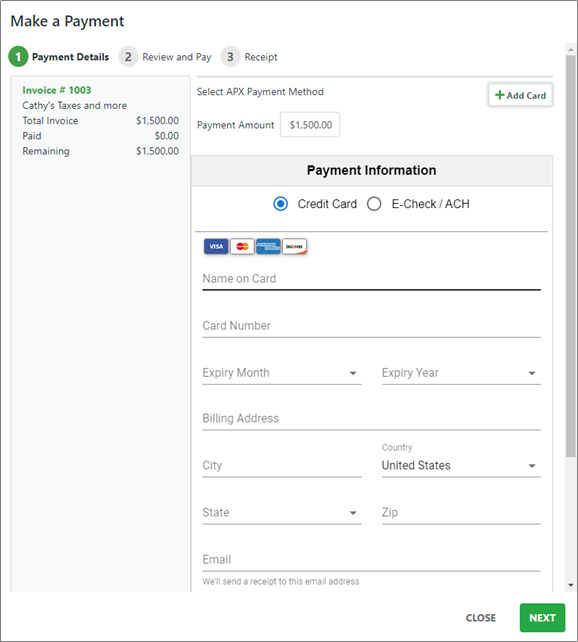This screenshot has width=578, height=642.
Task: Select Credit Card radio button
Action: 280,203
